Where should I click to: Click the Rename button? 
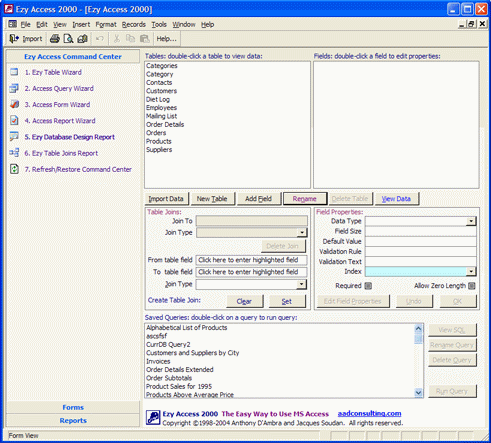[305, 199]
